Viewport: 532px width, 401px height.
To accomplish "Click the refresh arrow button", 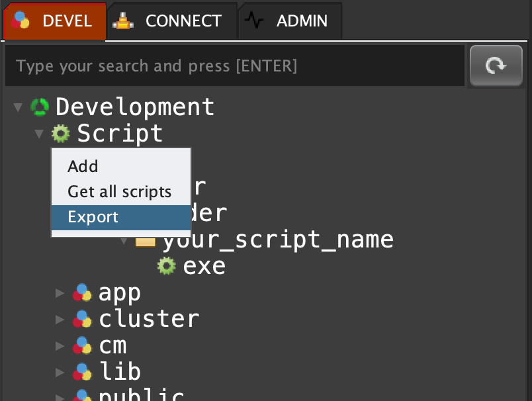I will coord(496,66).
